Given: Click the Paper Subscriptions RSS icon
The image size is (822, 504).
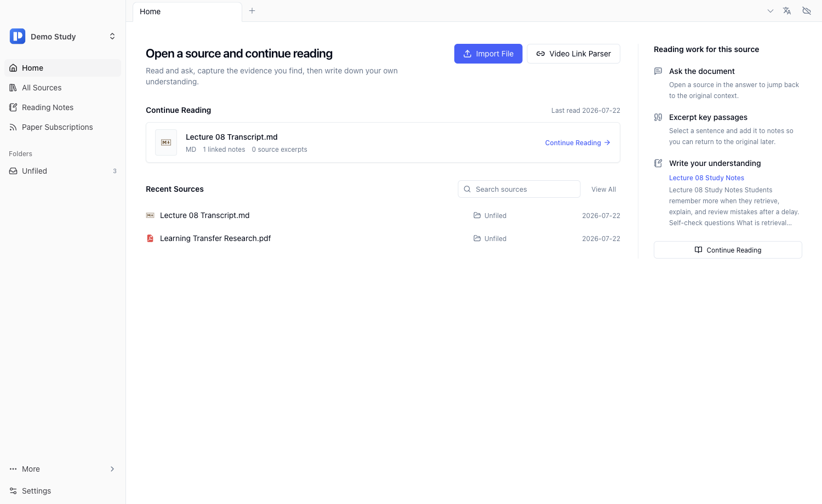Looking at the screenshot, I should [x=13, y=127].
